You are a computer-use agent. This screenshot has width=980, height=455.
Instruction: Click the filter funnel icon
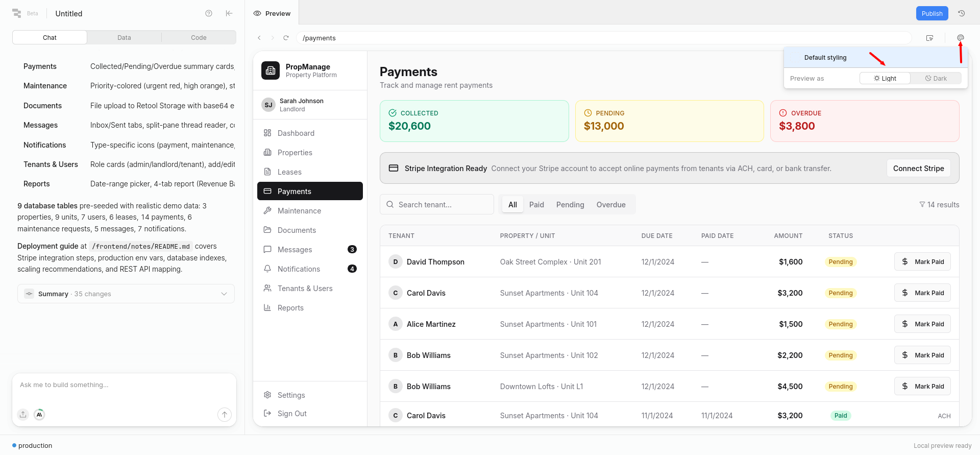(922, 205)
